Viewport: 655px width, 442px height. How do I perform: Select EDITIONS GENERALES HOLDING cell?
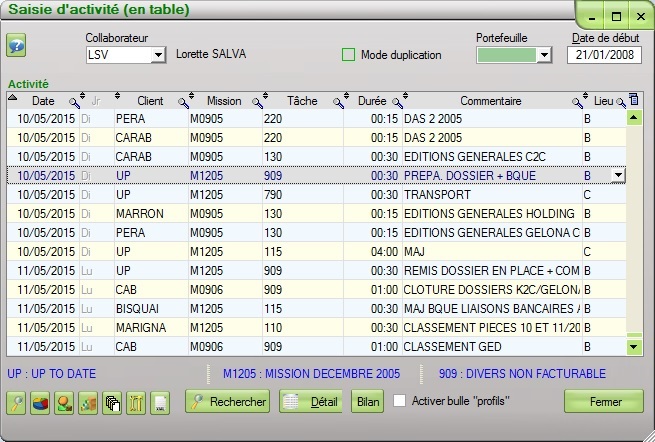[x=492, y=213]
